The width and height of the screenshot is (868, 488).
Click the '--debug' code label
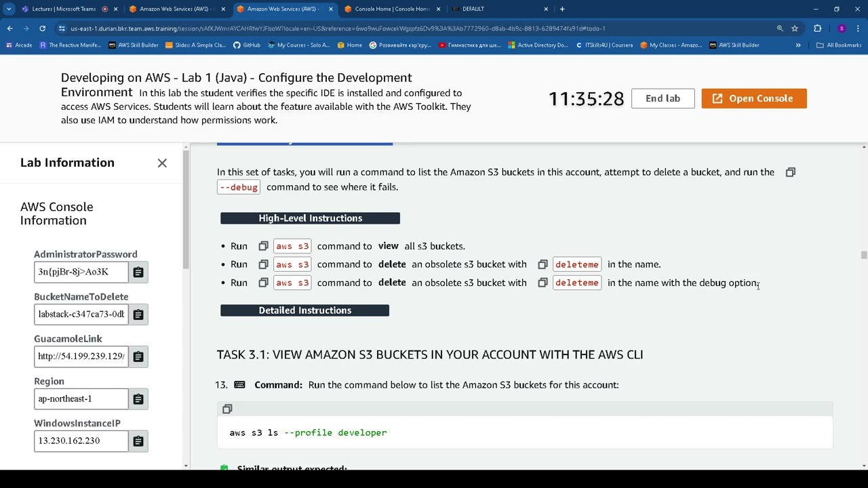click(x=239, y=187)
